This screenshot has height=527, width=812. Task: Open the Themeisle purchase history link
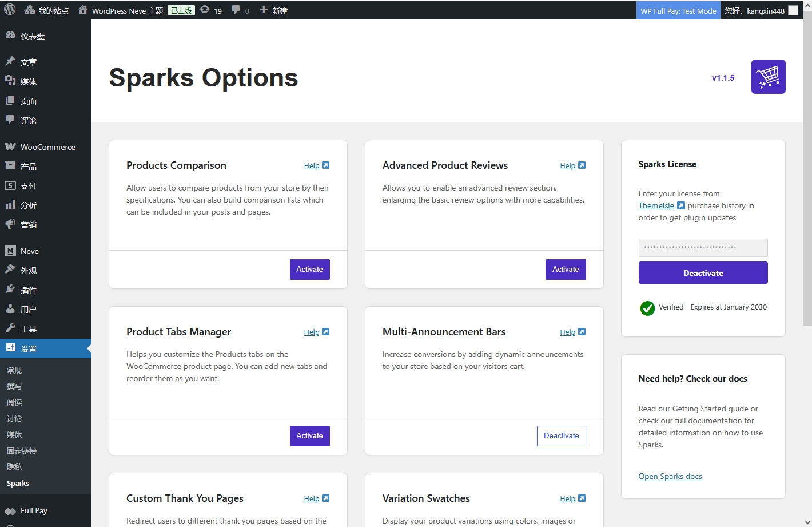(661, 205)
